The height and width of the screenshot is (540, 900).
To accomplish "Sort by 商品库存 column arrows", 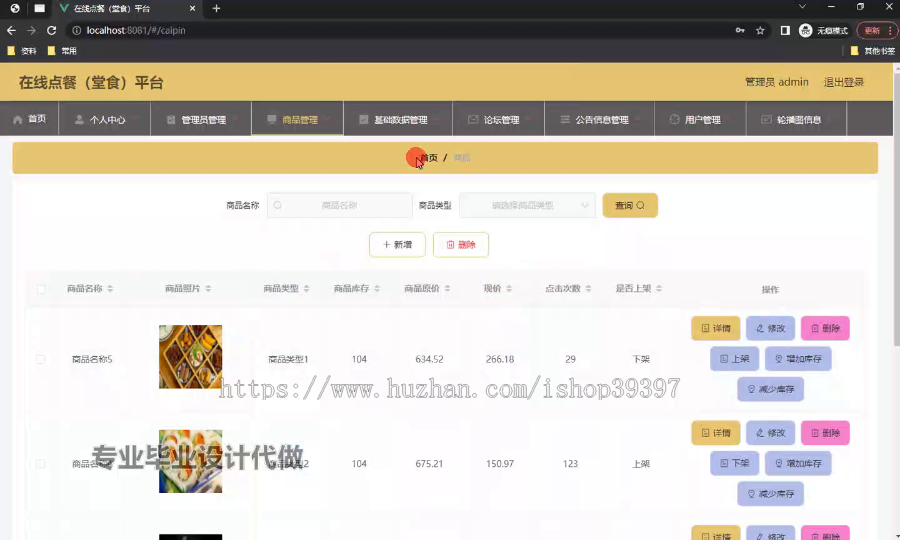I will coord(377,289).
